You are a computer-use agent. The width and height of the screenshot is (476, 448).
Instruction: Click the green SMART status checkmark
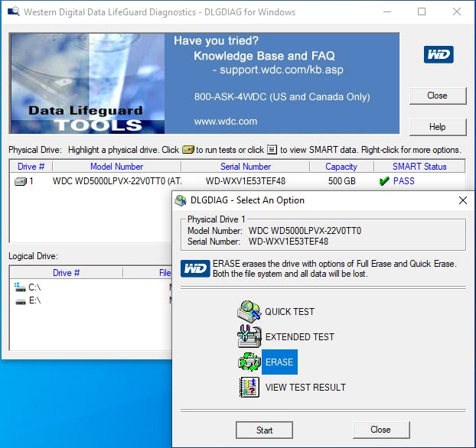click(x=383, y=182)
